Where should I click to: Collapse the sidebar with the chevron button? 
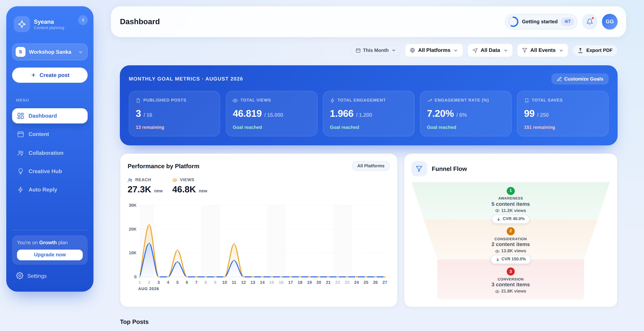click(x=83, y=20)
